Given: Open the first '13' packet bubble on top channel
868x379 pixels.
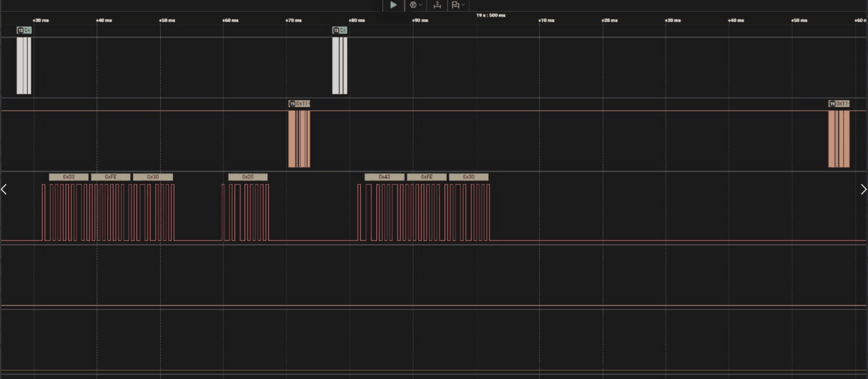Looking at the screenshot, I should (x=24, y=30).
